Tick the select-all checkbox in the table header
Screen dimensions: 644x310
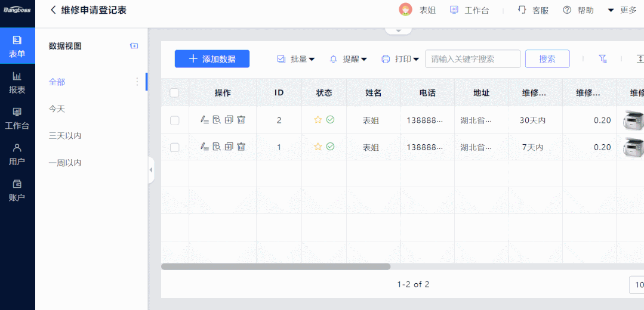click(174, 93)
